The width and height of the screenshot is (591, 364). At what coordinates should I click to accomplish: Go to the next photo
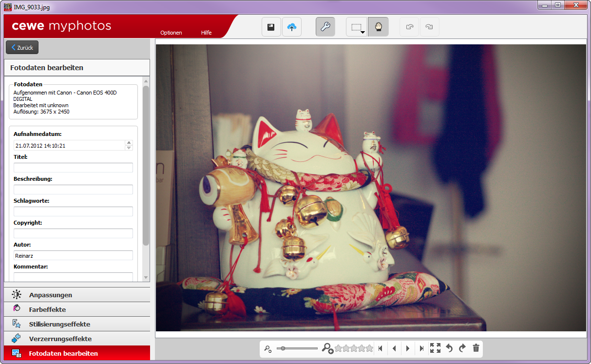[x=408, y=348]
